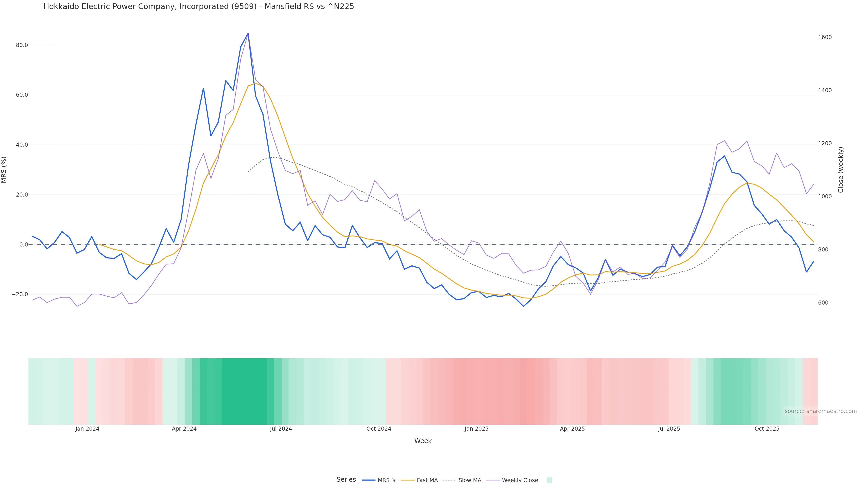Click the Apr 2024 x-axis label
The width and height of the screenshot is (868, 488).
pos(184,429)
